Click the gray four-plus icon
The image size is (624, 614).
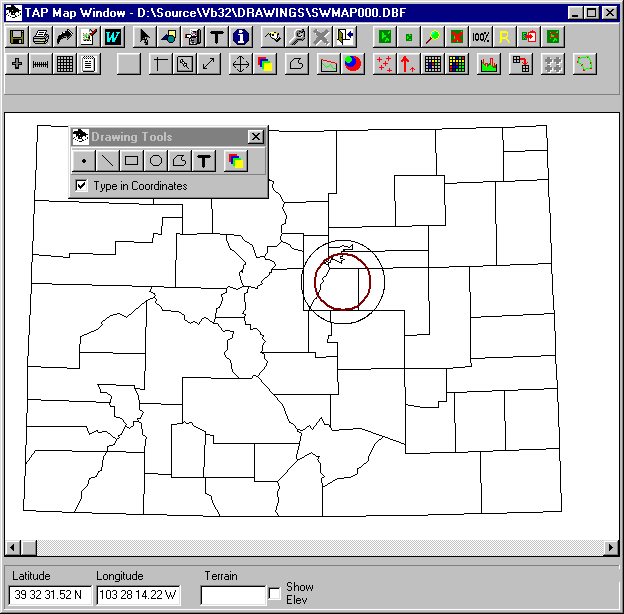553,64
